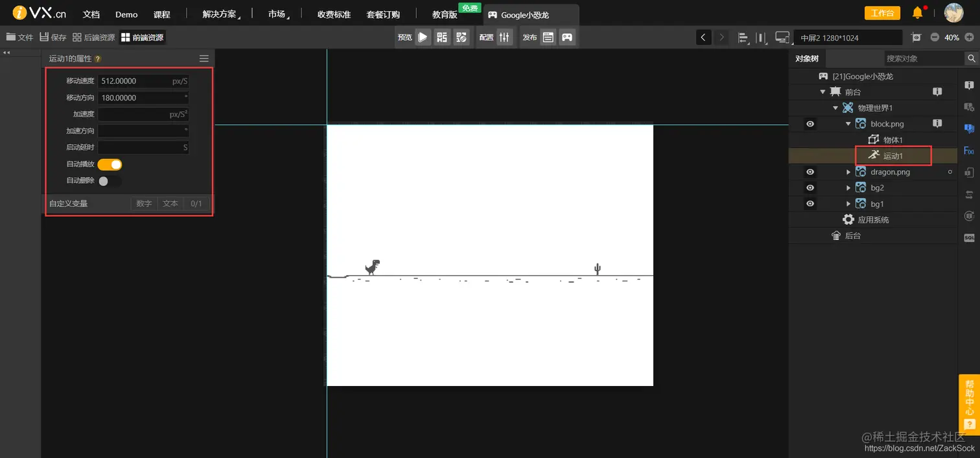This screenshot has height=458, width=980.
Task: Open vertical distribution options icon
Action: pos(762,38)
